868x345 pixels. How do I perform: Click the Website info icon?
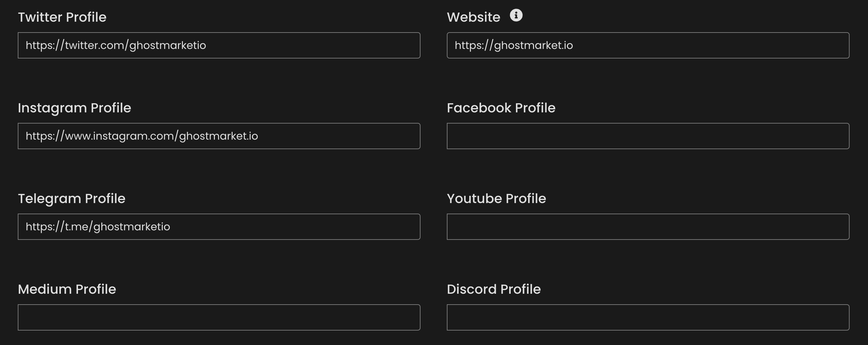(516, 15)
